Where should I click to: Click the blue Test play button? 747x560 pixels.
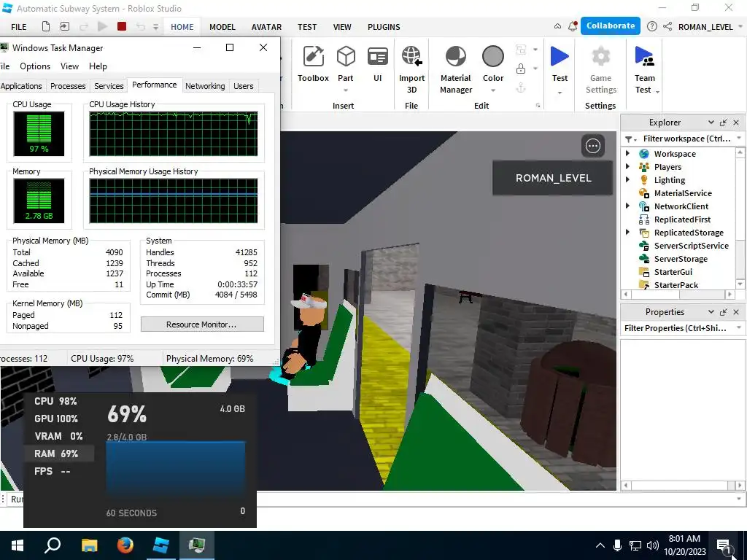(x=560, y=56)
